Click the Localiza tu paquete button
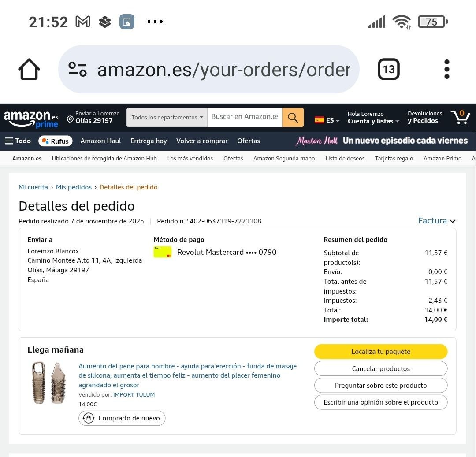 (x=381, y=352)
